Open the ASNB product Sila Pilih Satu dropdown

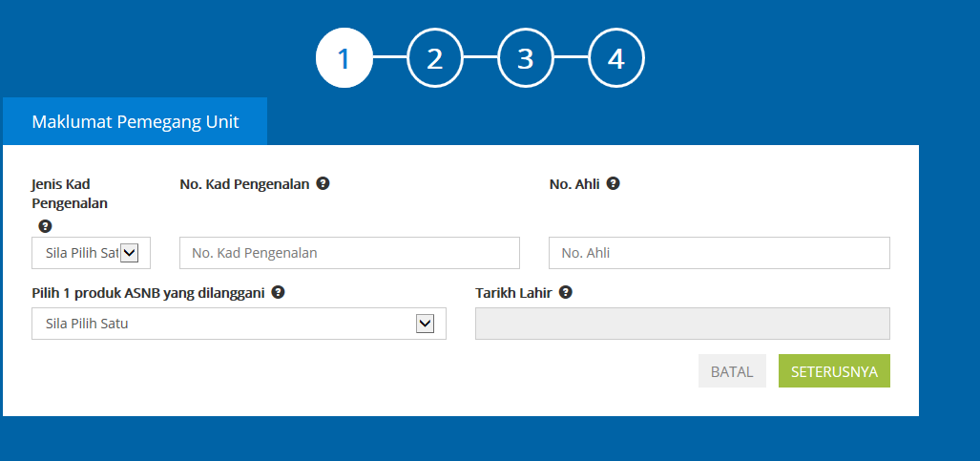[239, 324]
